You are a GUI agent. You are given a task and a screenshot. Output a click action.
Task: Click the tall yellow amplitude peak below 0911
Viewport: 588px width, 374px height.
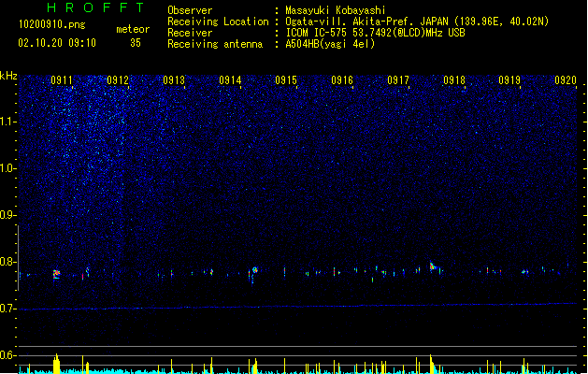coord(56,364)
